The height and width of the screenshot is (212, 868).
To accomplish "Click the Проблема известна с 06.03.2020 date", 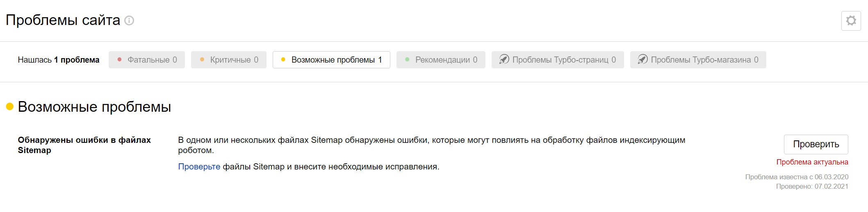I will [797, 177].
